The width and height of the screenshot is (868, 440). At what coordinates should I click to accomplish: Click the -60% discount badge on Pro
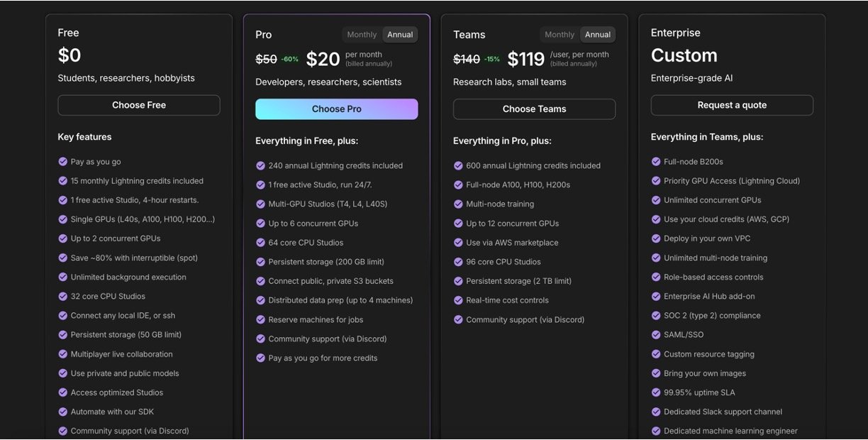click(289, 60)
